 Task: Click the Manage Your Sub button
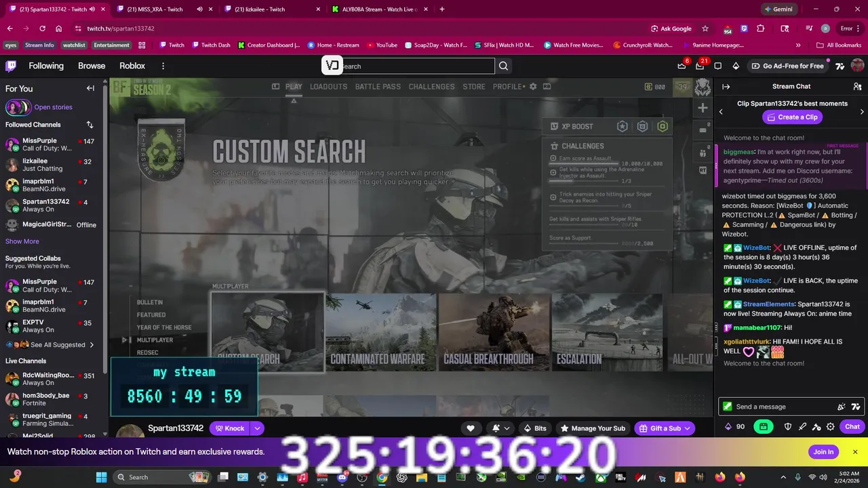[593, 428]
